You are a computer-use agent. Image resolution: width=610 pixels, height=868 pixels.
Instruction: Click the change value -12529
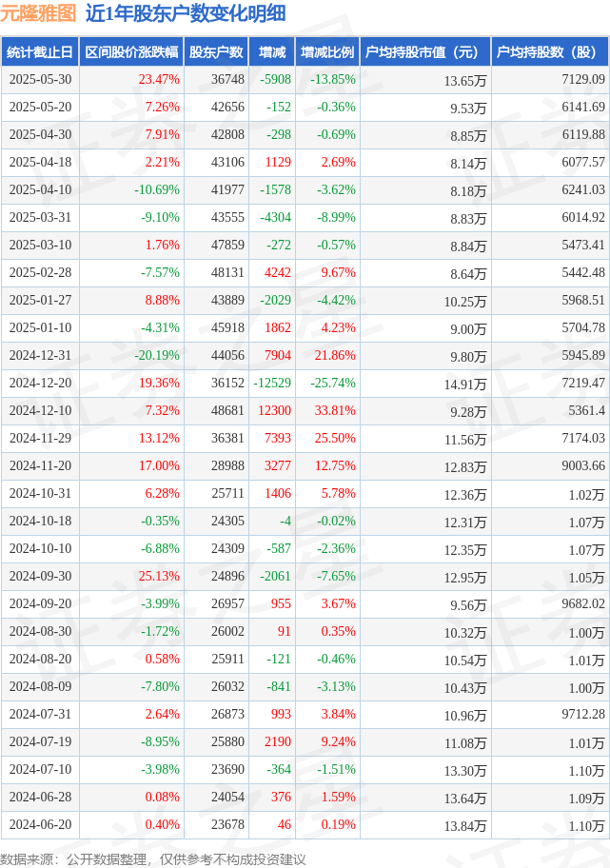(x=272, y=383)
